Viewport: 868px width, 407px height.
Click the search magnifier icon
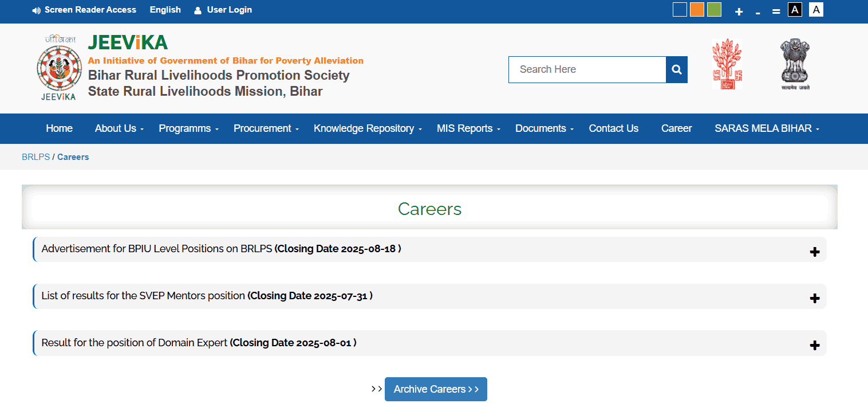point(676,69)
